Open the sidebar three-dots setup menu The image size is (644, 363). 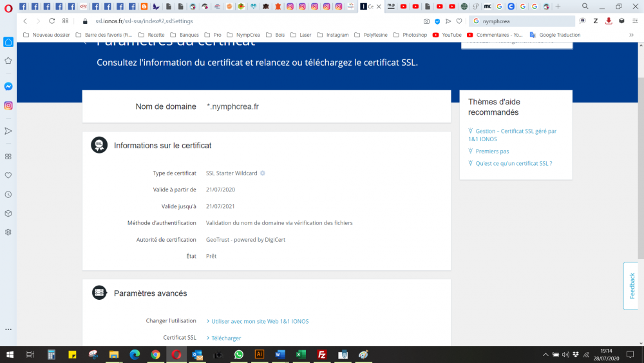click(8, 329)
